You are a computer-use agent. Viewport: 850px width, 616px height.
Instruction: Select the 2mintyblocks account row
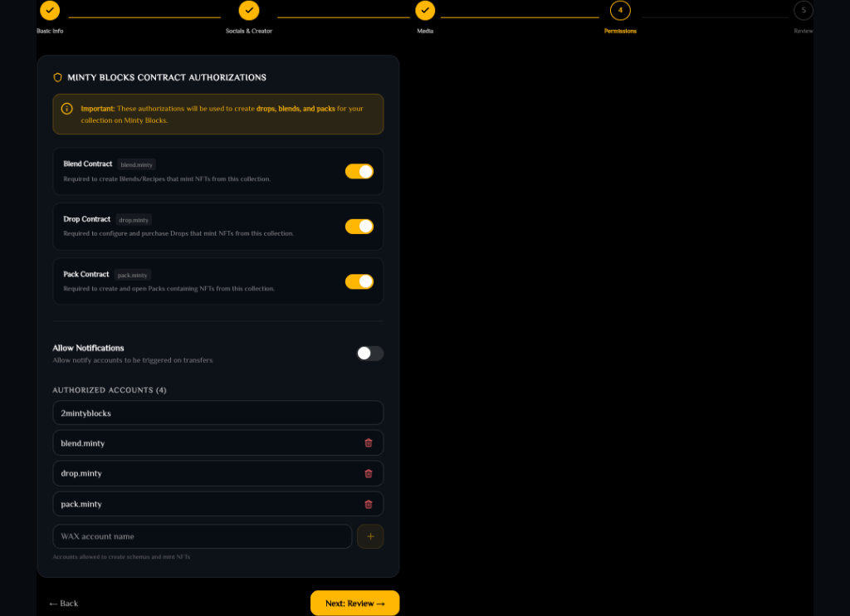[x=218, y=413]
